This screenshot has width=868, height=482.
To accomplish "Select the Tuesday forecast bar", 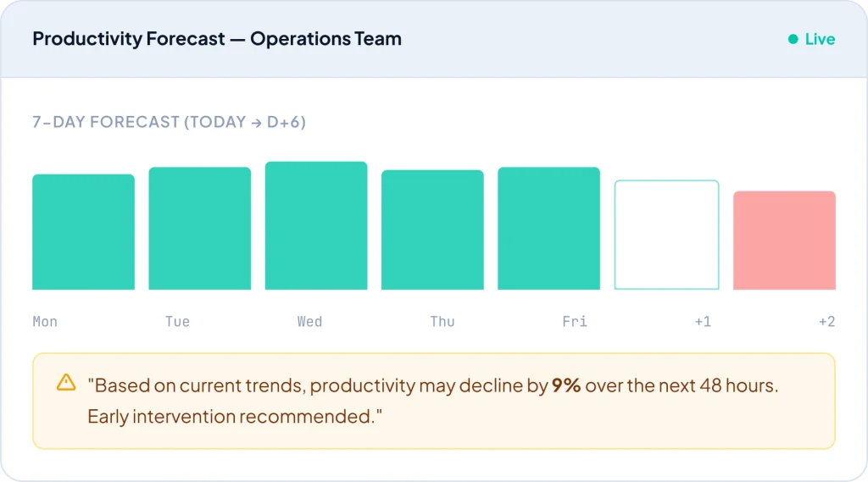I will tap(200, 229).
